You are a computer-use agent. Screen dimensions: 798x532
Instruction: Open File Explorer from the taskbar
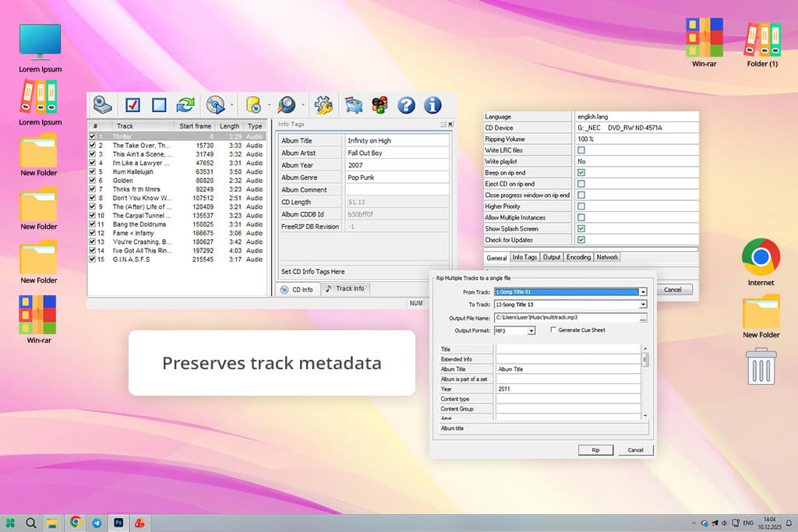(x=52, y=523)
